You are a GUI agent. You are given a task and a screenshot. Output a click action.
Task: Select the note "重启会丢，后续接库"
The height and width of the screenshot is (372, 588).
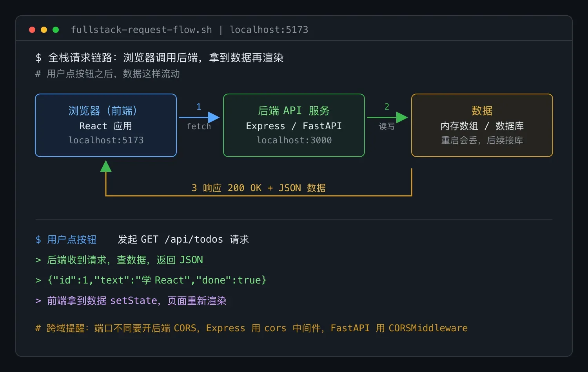[x=482, y=140]
